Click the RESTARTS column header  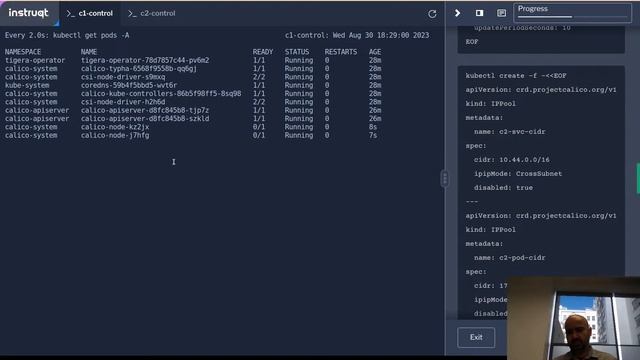[341, 52]
